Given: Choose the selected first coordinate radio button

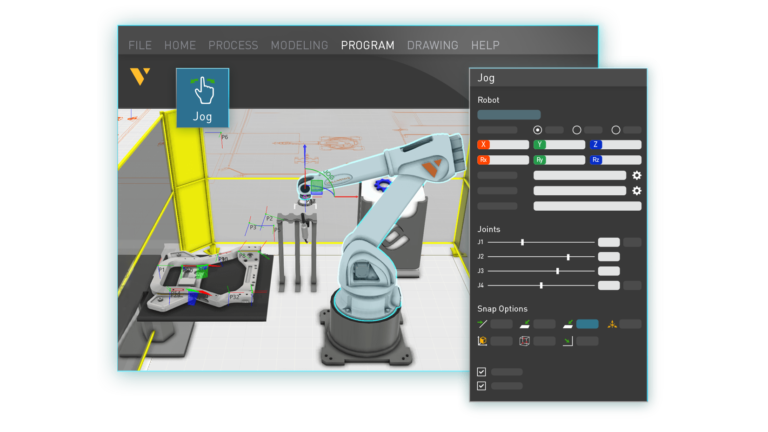Looking at the screenshot, I should [537, 130].
